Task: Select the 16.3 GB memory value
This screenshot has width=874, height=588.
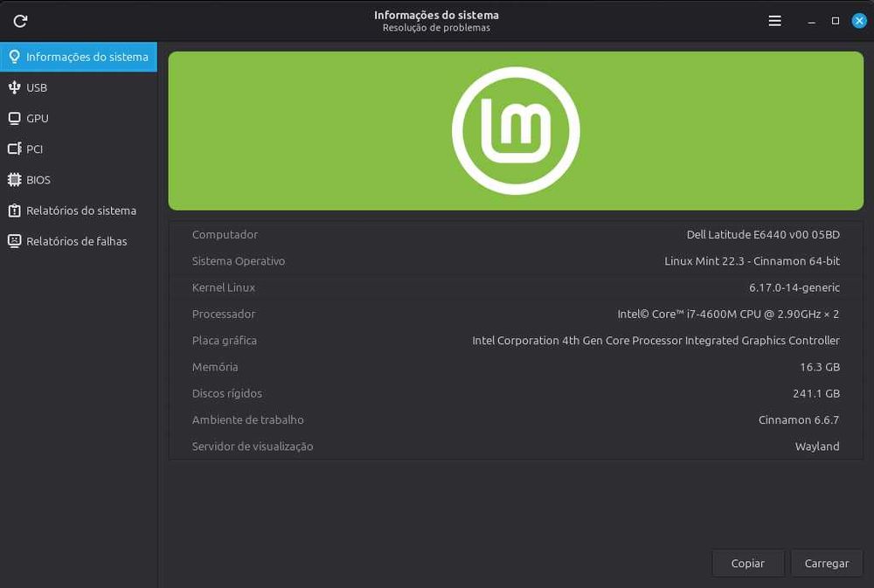Action: tap(820, 367)
